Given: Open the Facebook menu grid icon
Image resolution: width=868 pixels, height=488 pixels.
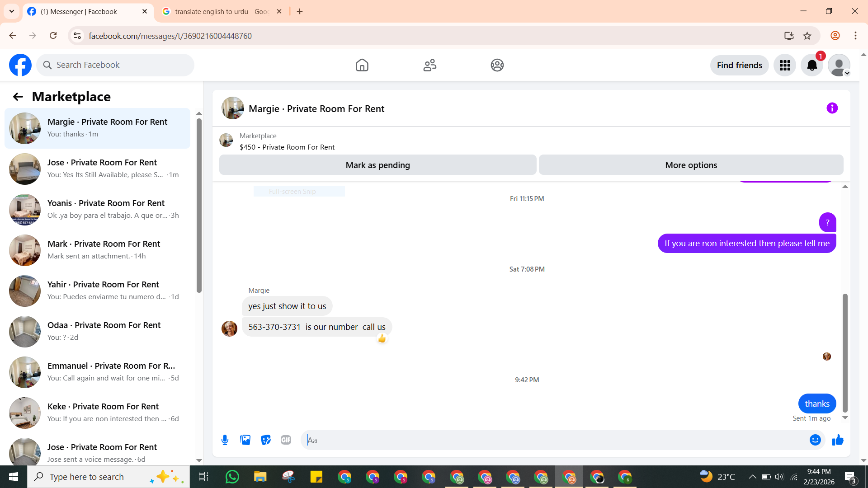Looking at the screenshot, I should (785, 66).
